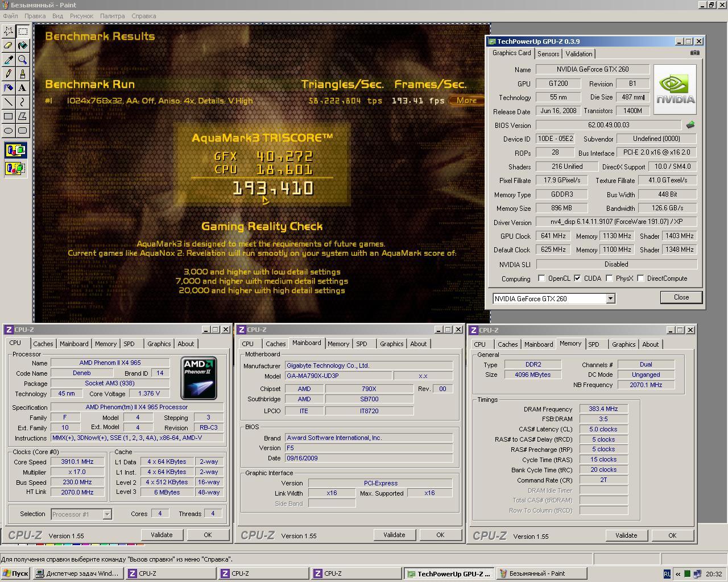The width and height of the screenshot is (728, 582).
Task: Click the NVIDIA logo in GPU-Z
Action: (675, 90)
